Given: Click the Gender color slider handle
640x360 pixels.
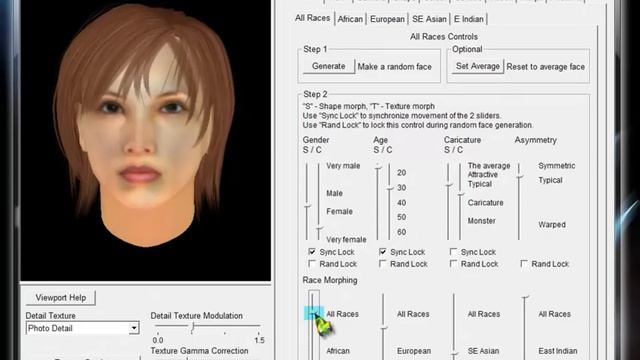Looking at the screenshot, I should pos(319,229).
